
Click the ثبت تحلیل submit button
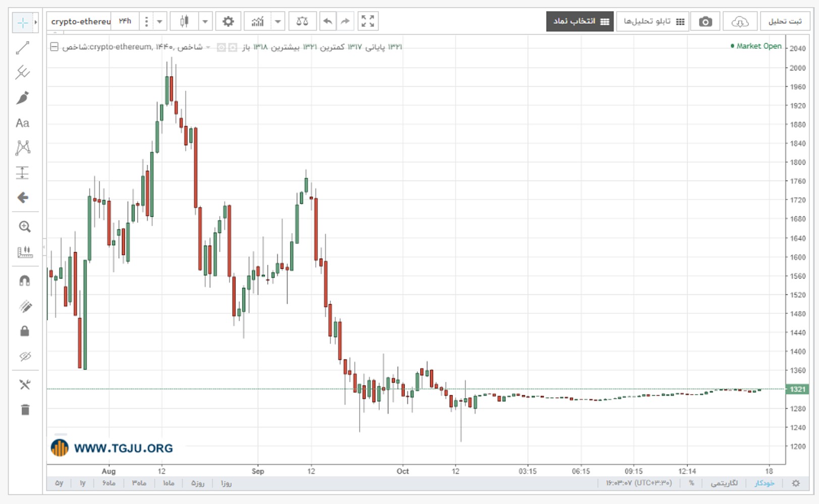click(x=785, y=22)
